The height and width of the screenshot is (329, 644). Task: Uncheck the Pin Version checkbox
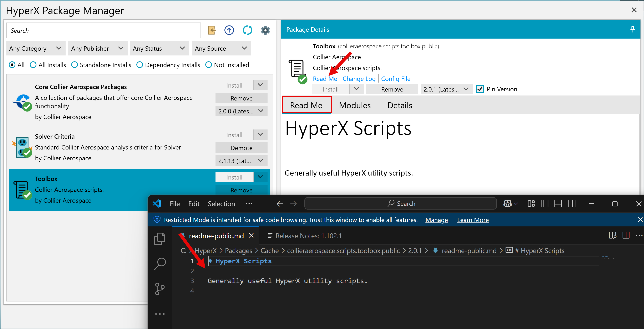(480, 89)
